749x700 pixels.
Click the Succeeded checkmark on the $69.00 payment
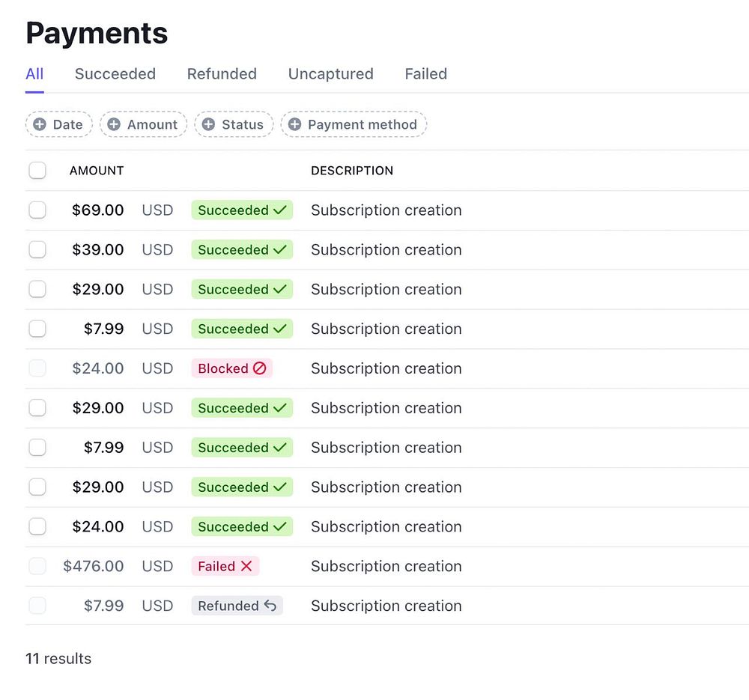tap(280, 210)
